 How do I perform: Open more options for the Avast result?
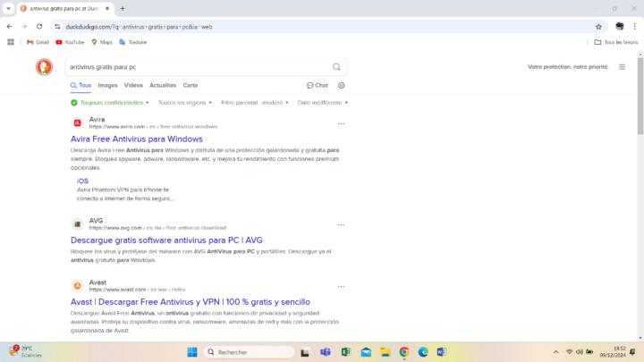point(341,287)
